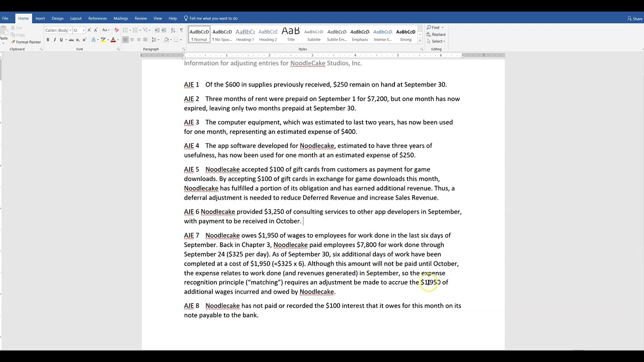This screenshot has height=362, width=644.
Task: Apply the Emphasis style
Action: [360, 34]
